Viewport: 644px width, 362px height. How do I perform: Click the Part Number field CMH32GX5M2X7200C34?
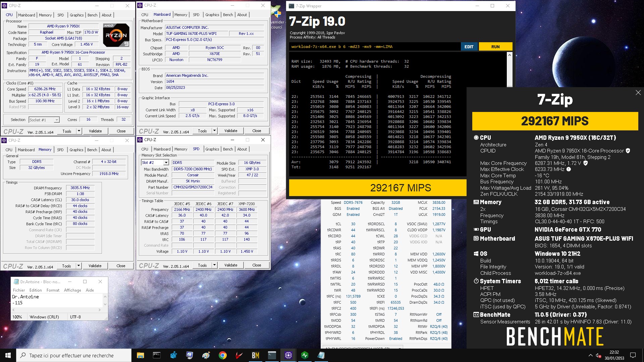pyautogui.click(x=193, y=187)
